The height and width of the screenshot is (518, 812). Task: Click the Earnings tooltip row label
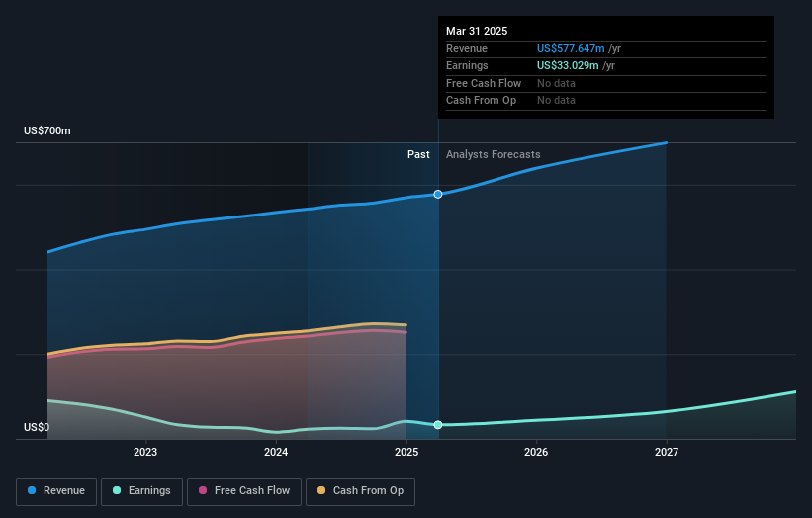point(467,65)
